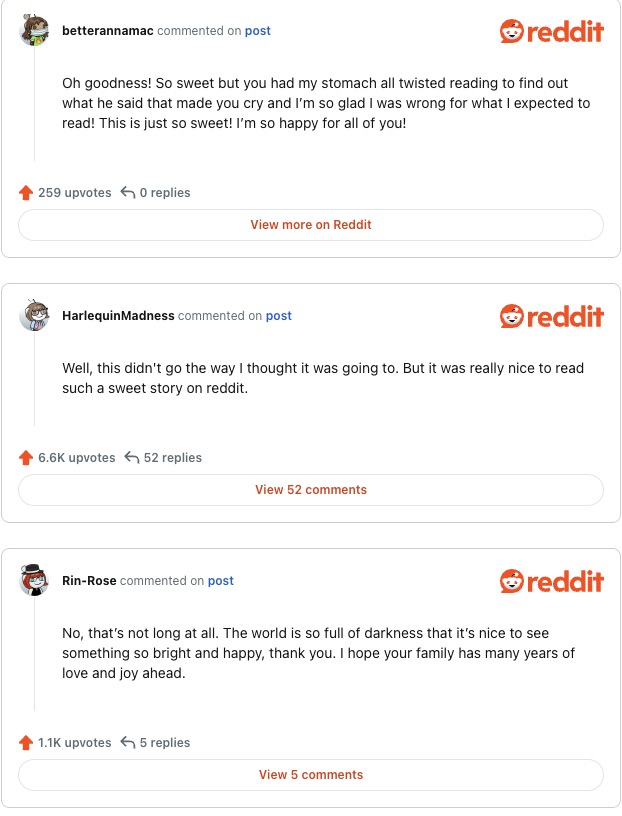Follow the post link after betterannamac commented on

point(258,31)
